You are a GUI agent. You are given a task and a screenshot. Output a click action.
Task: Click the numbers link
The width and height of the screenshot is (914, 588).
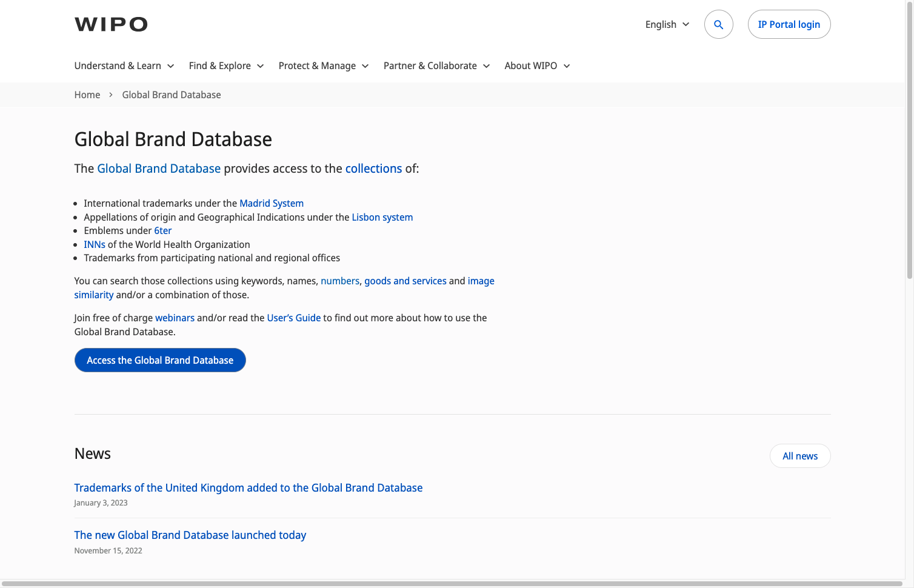[x=340, y=281]
